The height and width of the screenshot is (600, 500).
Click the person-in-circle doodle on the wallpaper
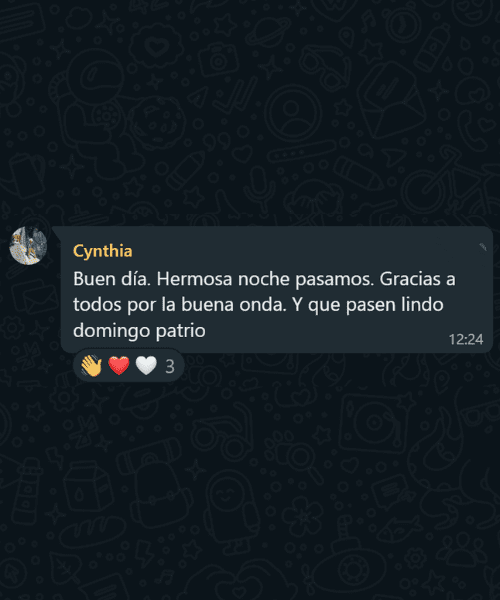coord(293,112)
